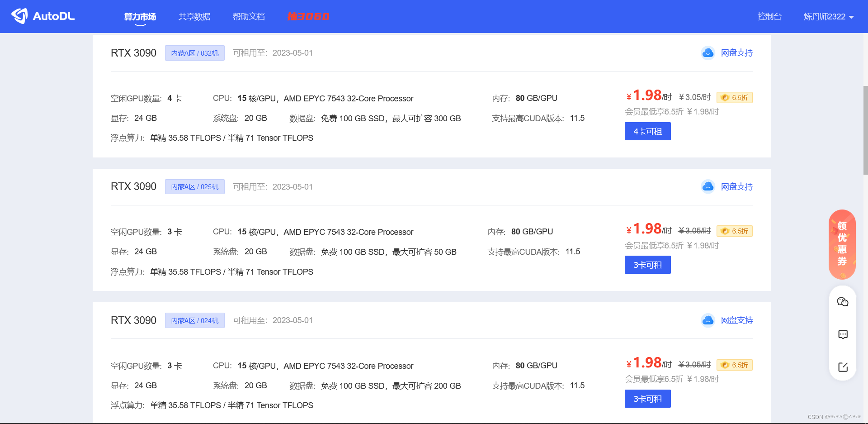
Task: Open the 领优惠券 coupon floating badge
Action: pyautogui.click(x=842, y=244)
